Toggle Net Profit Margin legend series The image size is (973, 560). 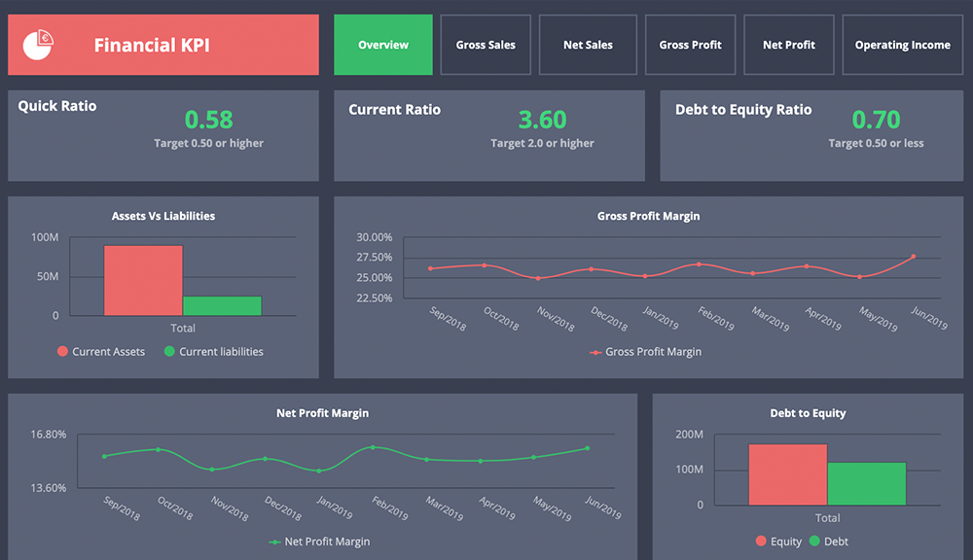pyautogui.click(x=319, y=542)
